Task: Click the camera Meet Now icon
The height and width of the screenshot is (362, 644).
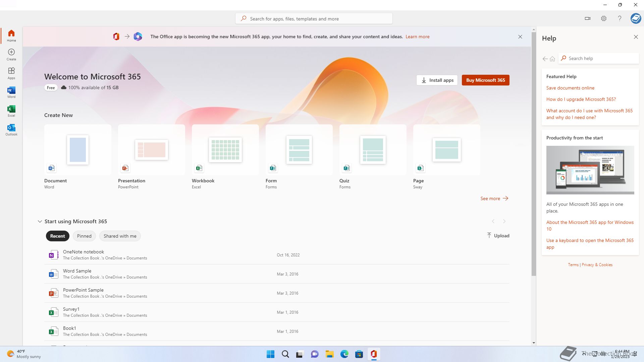Action: pyautogui.click(x=588, y=18)
